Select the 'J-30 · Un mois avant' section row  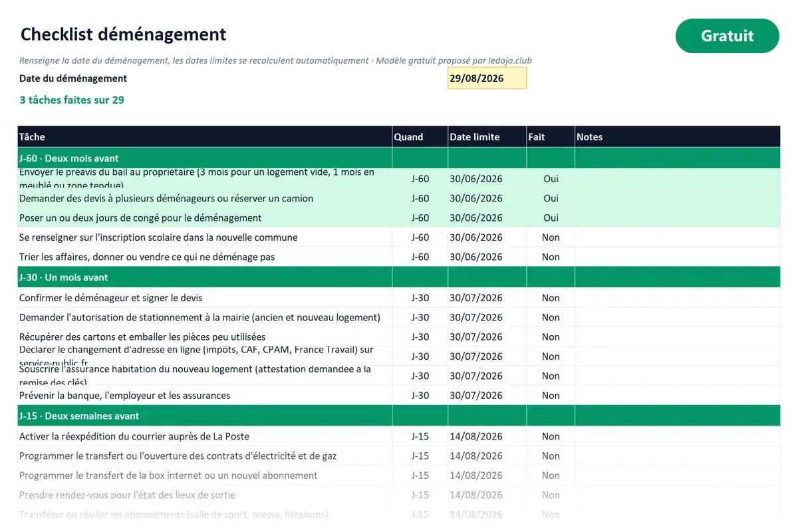click(x=399, y=277)
